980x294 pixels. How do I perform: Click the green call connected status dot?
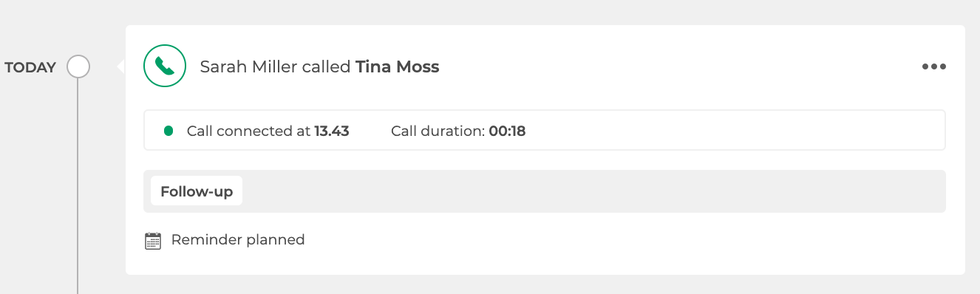[x=169, y=131]
